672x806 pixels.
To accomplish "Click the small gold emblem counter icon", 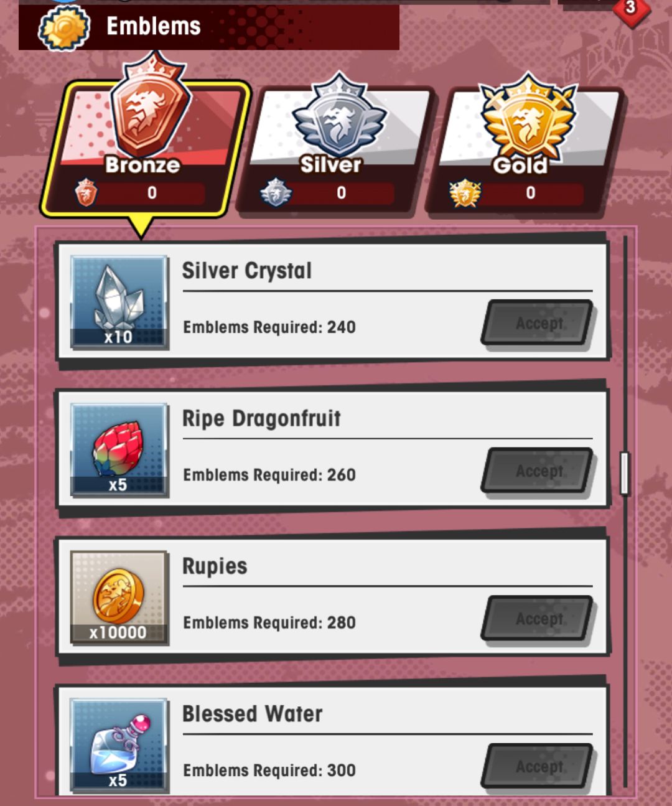I will coord(465,193).
